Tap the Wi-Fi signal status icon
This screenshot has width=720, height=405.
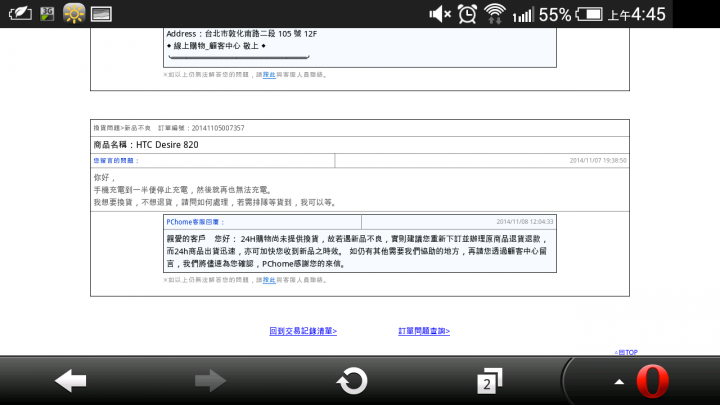[495, 14]
